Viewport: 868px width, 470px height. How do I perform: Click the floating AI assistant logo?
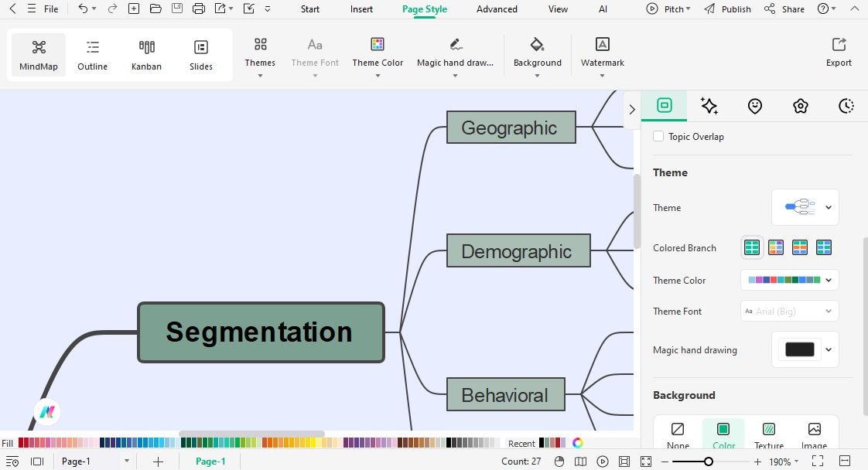(x=47, y=412)
